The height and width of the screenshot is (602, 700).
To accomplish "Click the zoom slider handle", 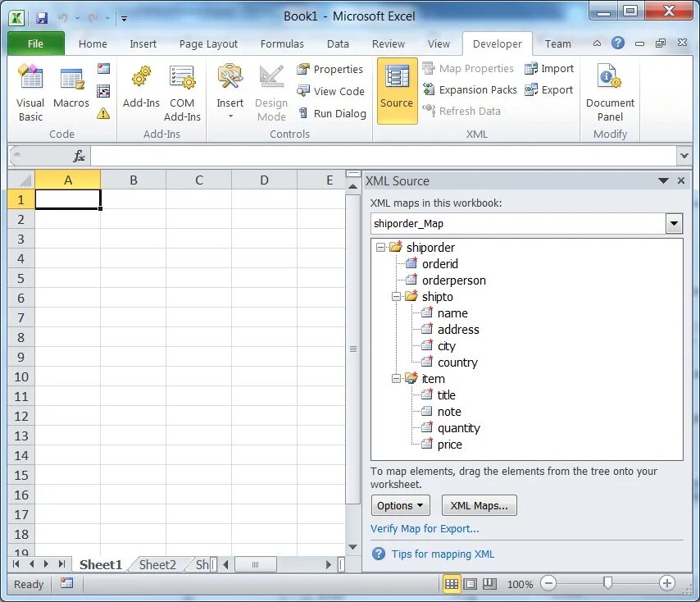I will coord(607,583).
